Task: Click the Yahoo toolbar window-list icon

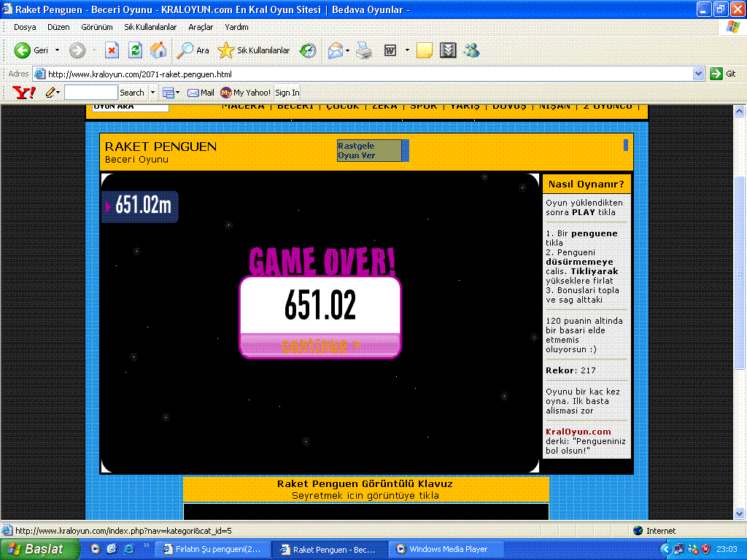Action: 169,93
